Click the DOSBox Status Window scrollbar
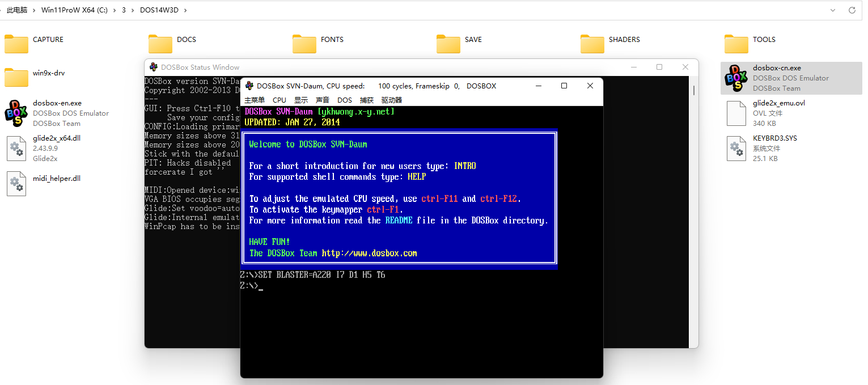Image resolution: width=868 pixels, height=385 pixels. (694, 91)
